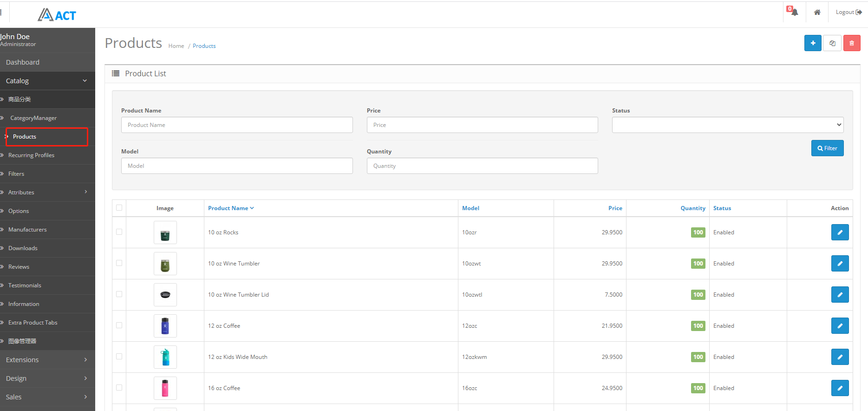This screenshot has width=868, height=411.
Task: Select the 10 oz Wine Tumbler Lid checkbox
Action: coord(119,294)
